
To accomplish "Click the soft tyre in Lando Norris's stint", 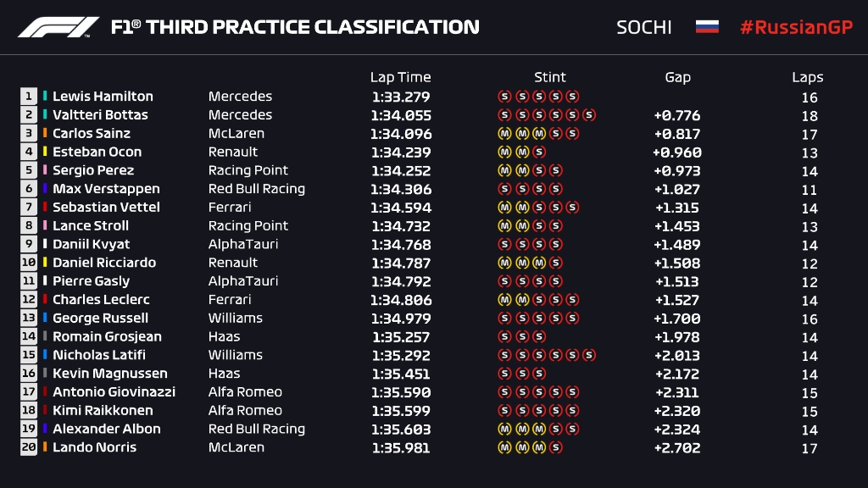I will [x=555, y=448].
